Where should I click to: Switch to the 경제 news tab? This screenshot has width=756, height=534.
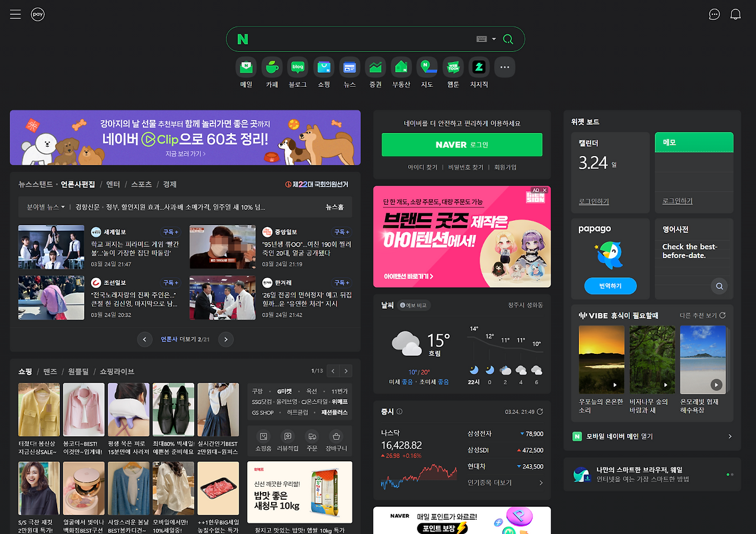(x=170, y=184)
